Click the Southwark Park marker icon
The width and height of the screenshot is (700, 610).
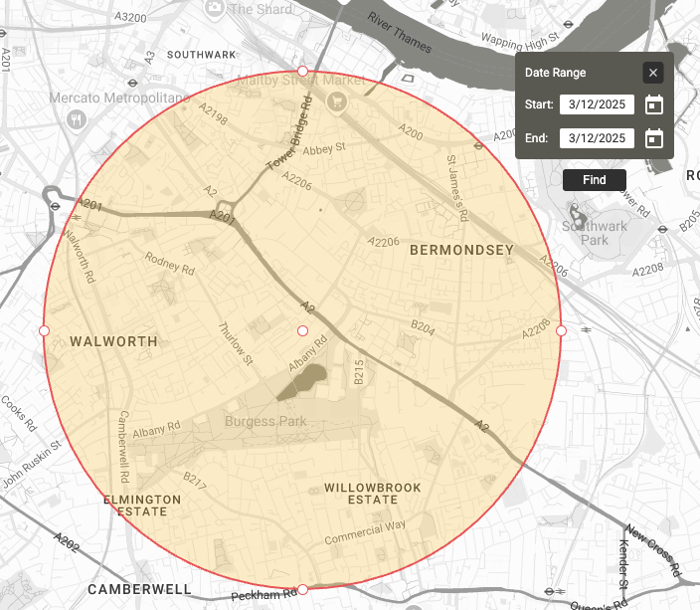(x=574, y=212)
